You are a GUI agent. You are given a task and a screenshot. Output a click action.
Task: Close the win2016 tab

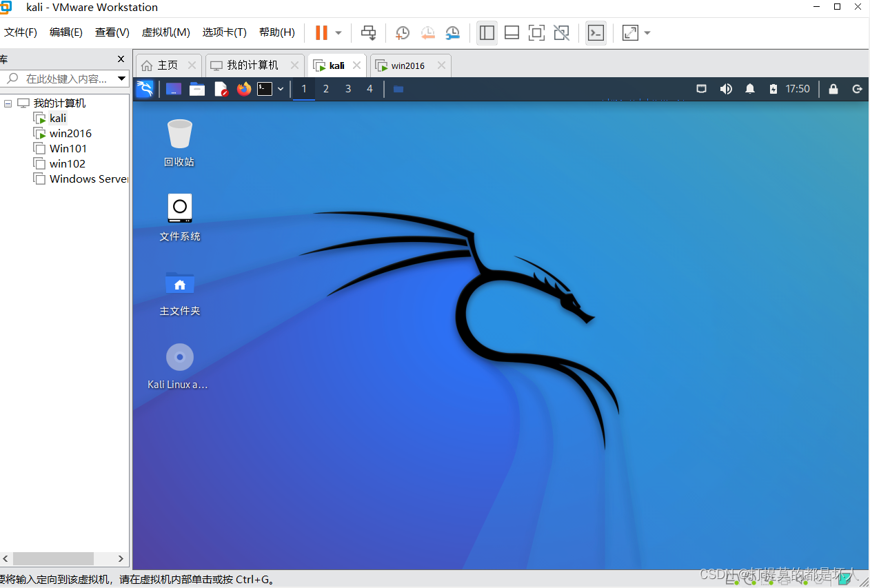coord(441,65)
